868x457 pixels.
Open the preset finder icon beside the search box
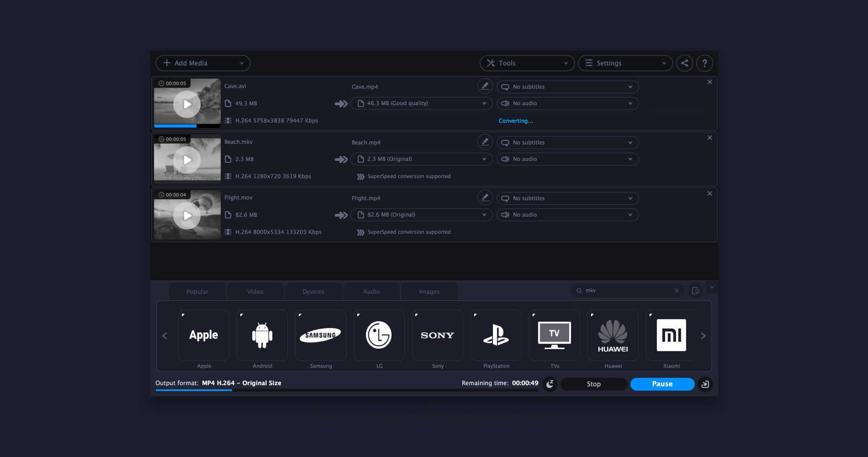[695, 290]
